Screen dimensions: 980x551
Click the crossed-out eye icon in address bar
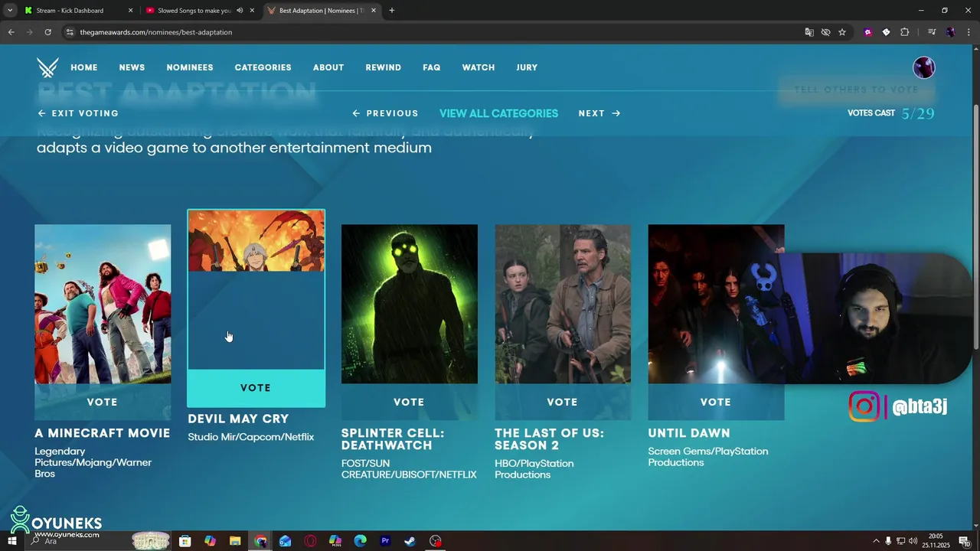(825, 32)
